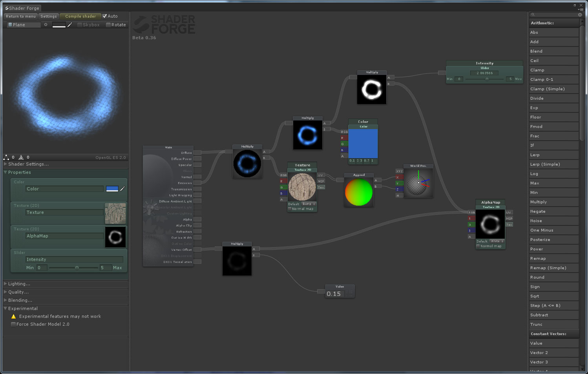This screenshot has width=588, height=374.
Task: Click the MIP connector on AlphaMap node
Action: 509,218
